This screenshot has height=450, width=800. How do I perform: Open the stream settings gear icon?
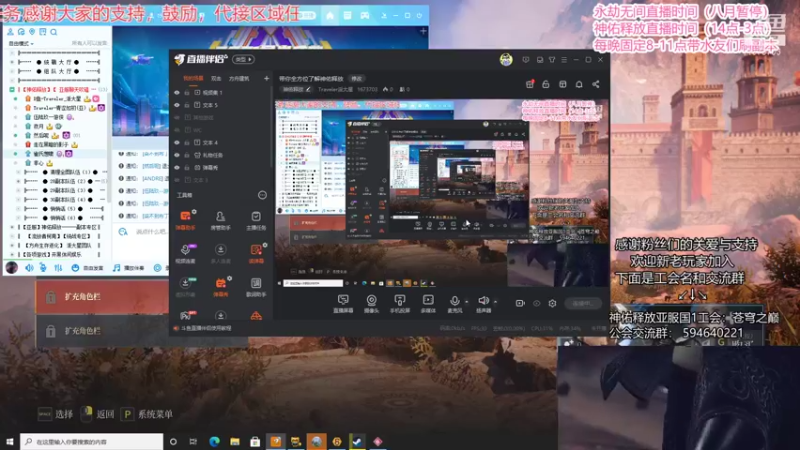(552, 303)
